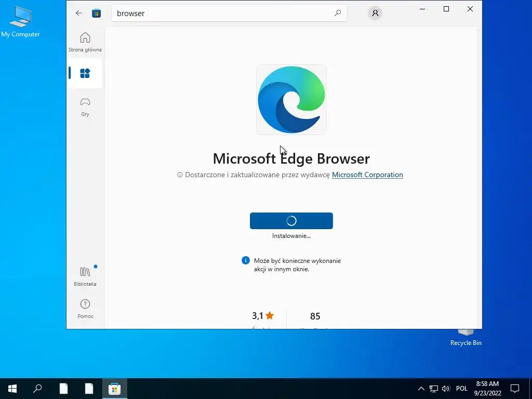Screen dimensions: 532x399
Task: Click the small info icon before 'Dostarczone'
Action: pyautogui.click(x=180, y=175)
